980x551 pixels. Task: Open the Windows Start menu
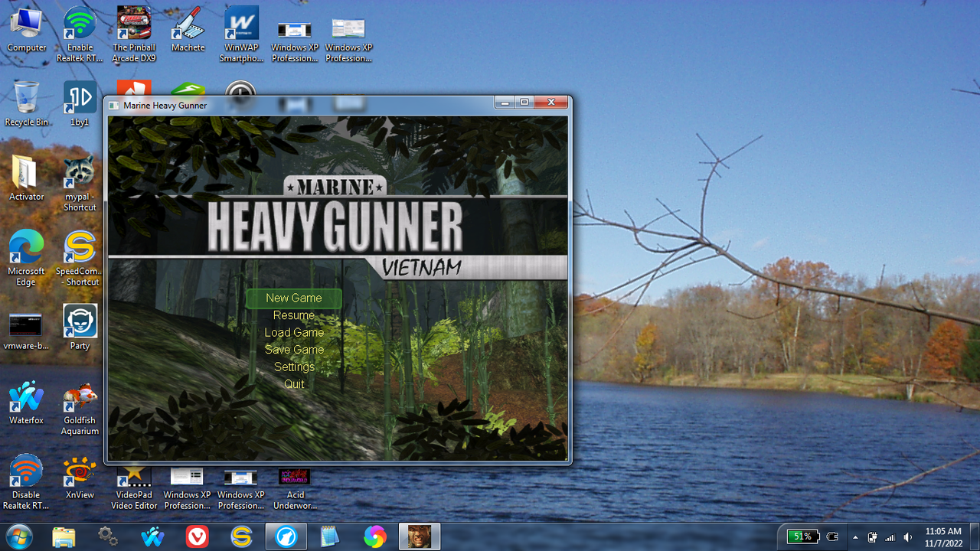click(x=18, y=536)
